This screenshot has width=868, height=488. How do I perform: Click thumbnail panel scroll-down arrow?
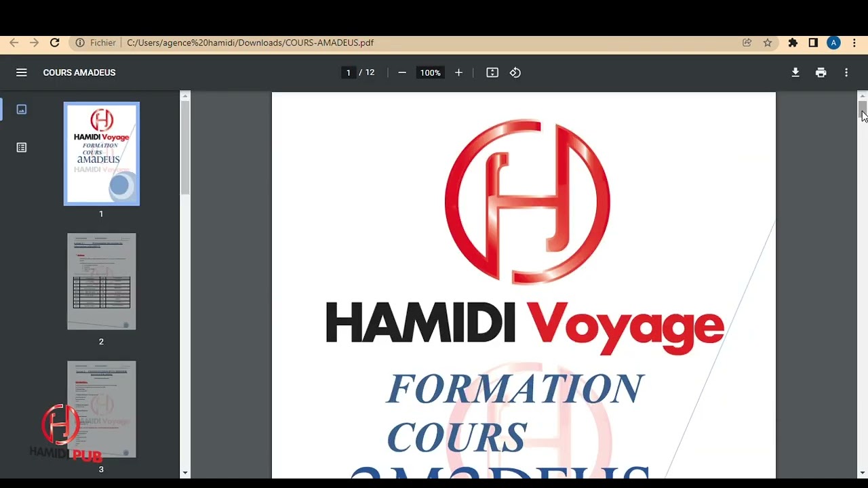tap(185, 473)
